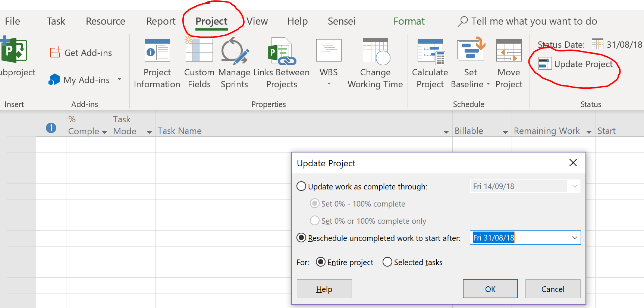Click the Move Project icon

pyautogui.click(x=509, y=51)
